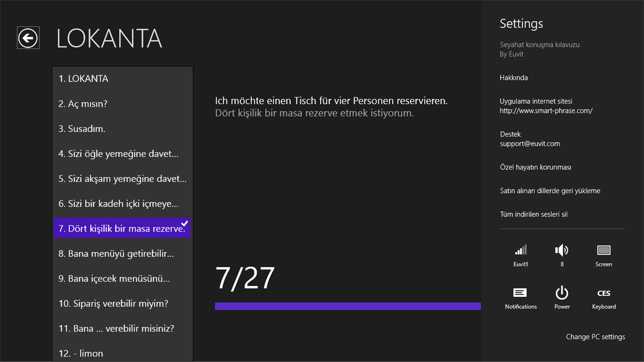Open Hakkında in Settings
Screen dimensions: 644x362
pos(513,78)
